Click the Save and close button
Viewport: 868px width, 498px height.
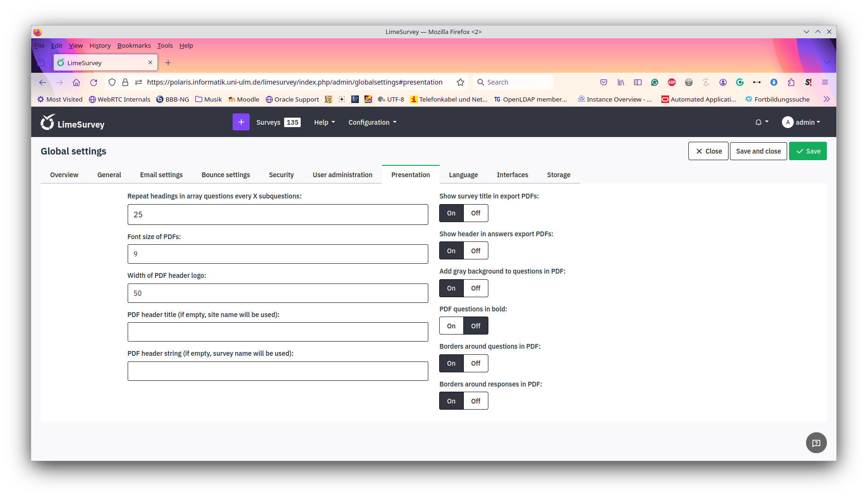pyautogui.click(x=758, y=151)
